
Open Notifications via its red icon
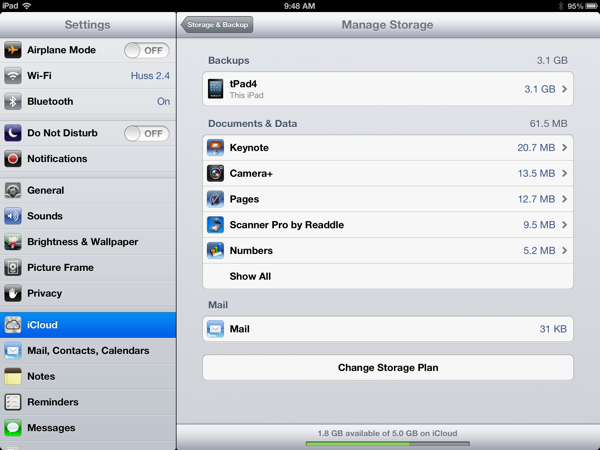[13, 159]
